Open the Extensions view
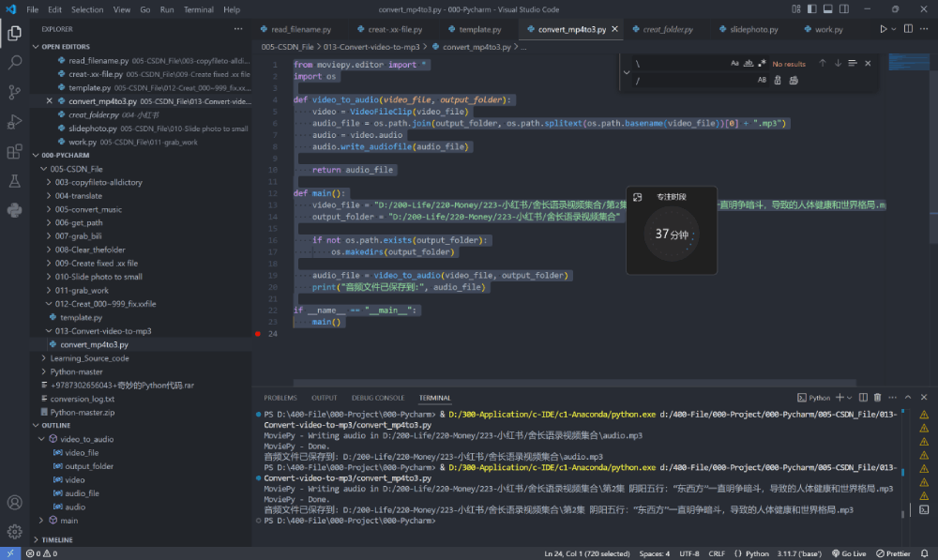The width and height of the screenshot is (938, 560). tap(14, 151)
